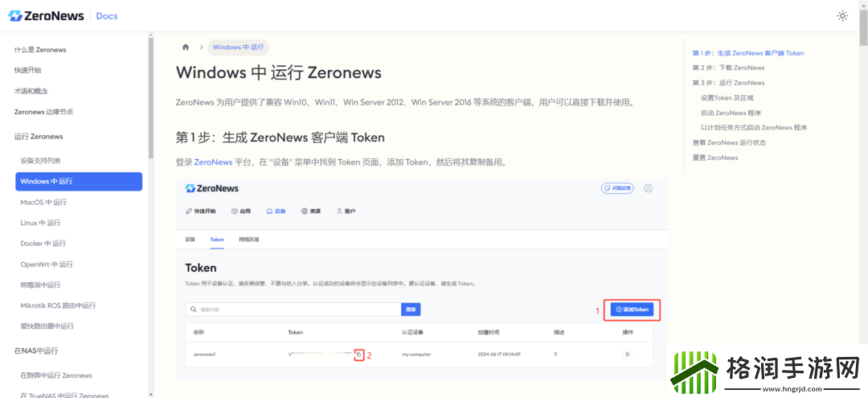Click the trash delete icon in Token row
868x398 pixels.
click(627, 354)
